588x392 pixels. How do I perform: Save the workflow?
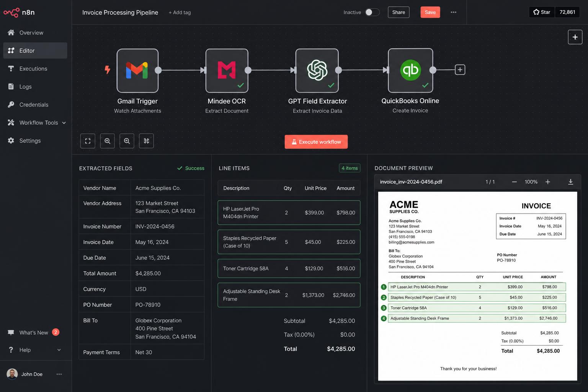click(430, 12)
